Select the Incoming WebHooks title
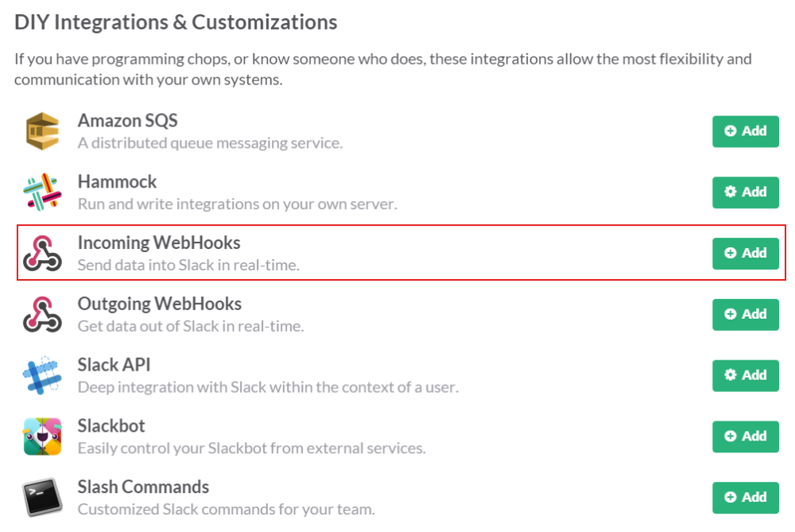The height and width of the screenshot is (532, 795). (158, 243)
